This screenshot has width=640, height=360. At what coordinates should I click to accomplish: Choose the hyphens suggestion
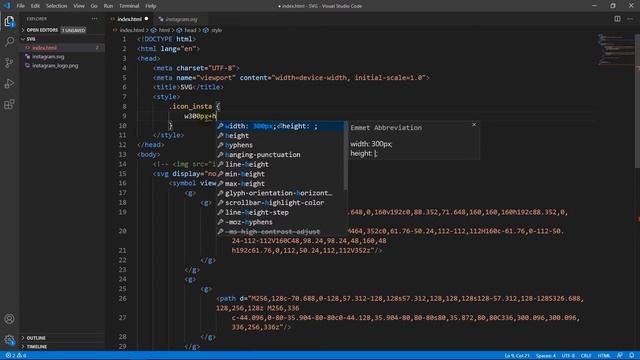(x=280, y=145)
